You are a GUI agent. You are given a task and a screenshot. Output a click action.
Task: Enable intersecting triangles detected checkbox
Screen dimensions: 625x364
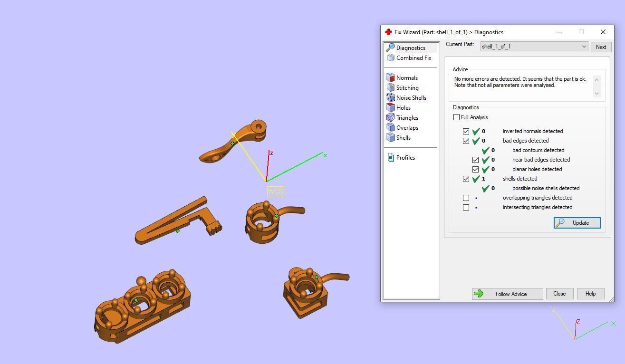[x=466, y=207]
